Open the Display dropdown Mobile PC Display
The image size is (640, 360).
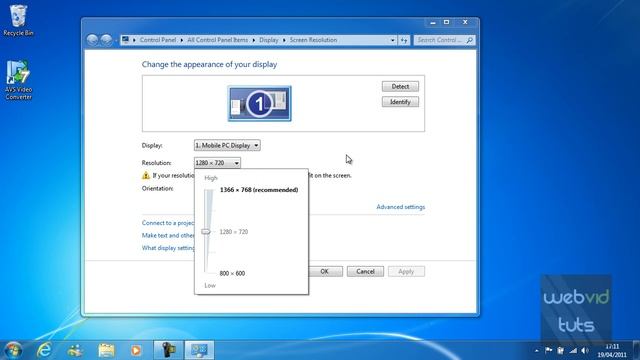pos(227,145)
